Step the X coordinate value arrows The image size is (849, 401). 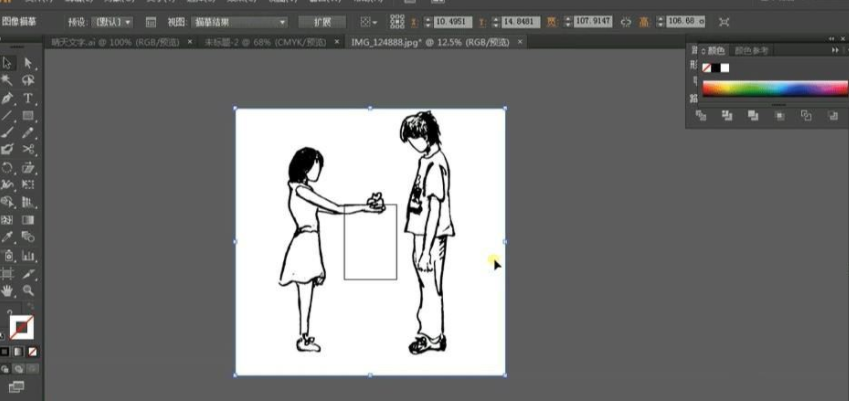pos(428,22)
